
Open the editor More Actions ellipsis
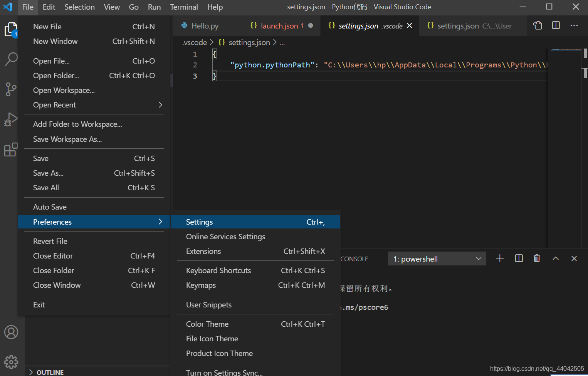coord(574,25)
